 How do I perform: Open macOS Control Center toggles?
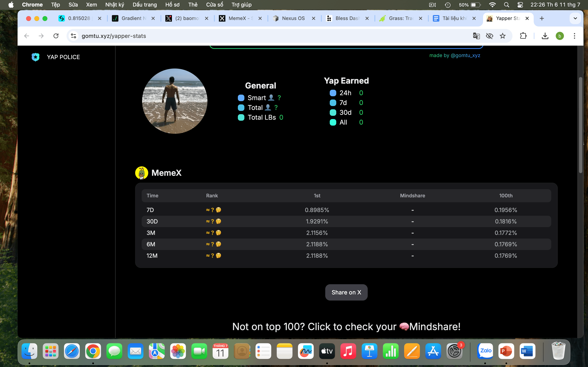pyautogui.click(x=520, y=5)
